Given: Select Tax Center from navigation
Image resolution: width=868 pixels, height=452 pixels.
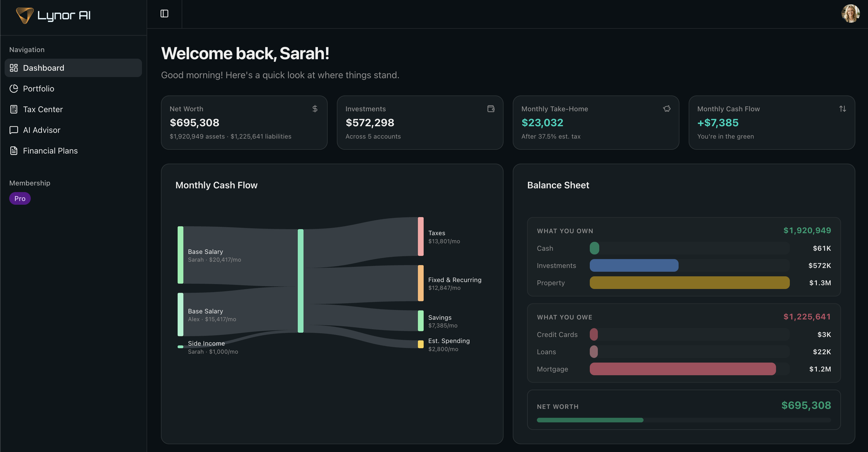Looking at the screenshot, I should [x=43, y=109].
